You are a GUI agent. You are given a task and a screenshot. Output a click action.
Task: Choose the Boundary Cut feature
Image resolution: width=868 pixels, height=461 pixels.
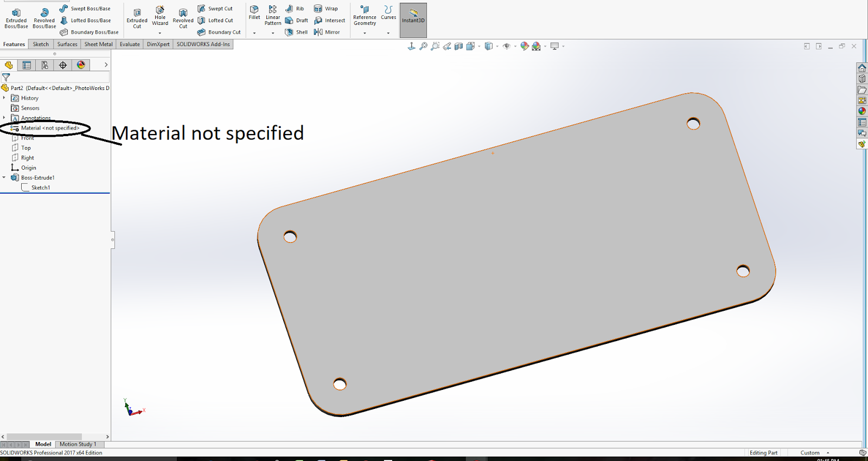pos(219,32)
